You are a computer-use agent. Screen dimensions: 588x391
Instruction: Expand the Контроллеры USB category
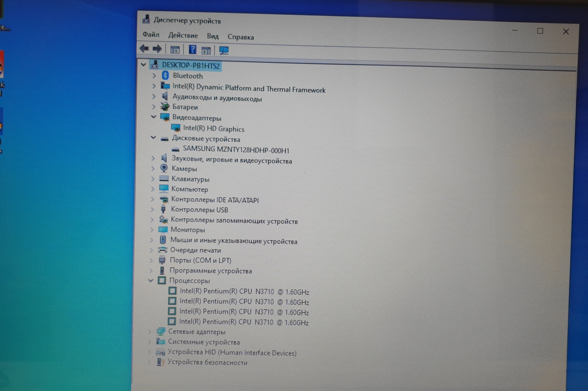point(152,209)
